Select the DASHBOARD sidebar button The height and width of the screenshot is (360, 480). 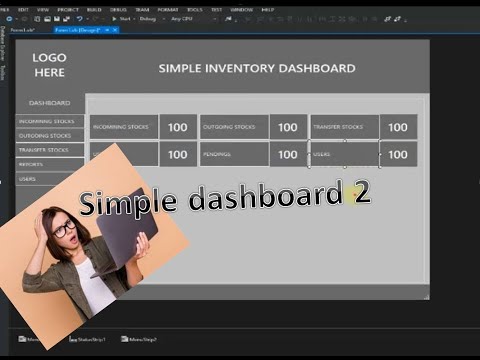50,103
